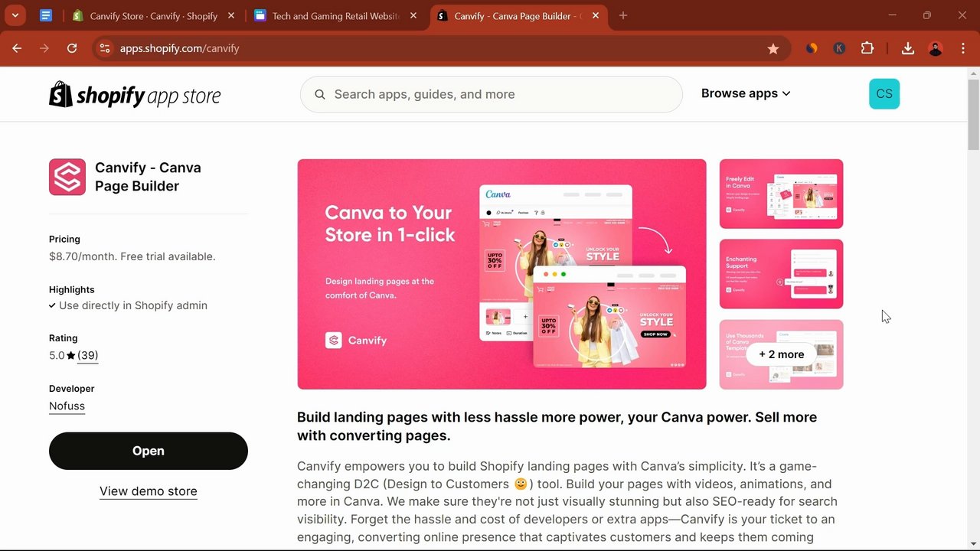Open a new browser tab
This screenshot has height=551, width=980.
click(623, 15)
